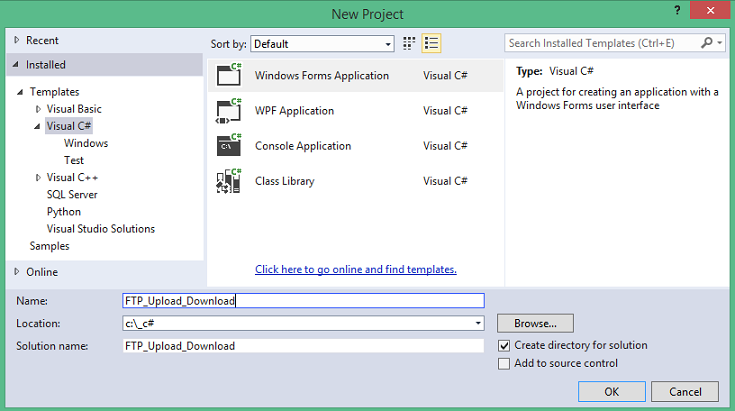The width and height of the screenshot is (735, 411).
Task: Toggle Create directory for solution checkbox
Action: pos(504,346)
